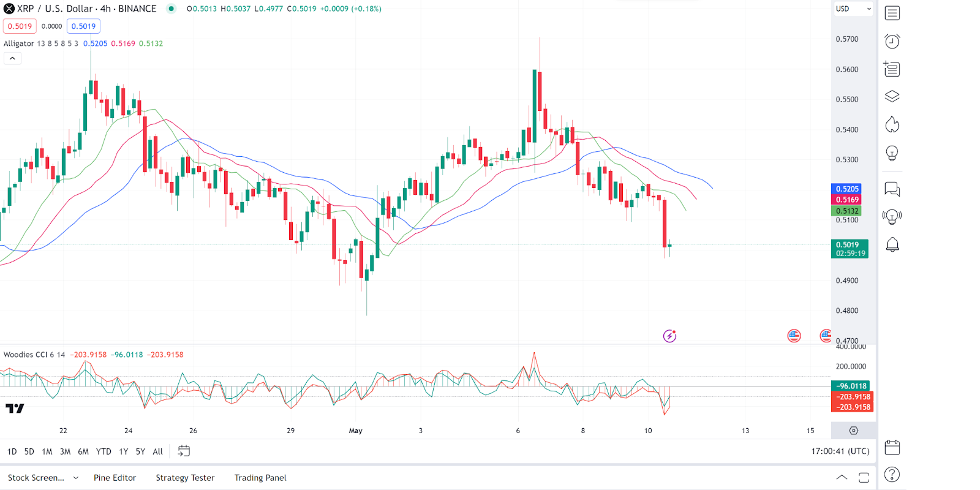This screenshot has height=490, width=980.
Task: Select the 5Y time range
Action: [140, 451]
